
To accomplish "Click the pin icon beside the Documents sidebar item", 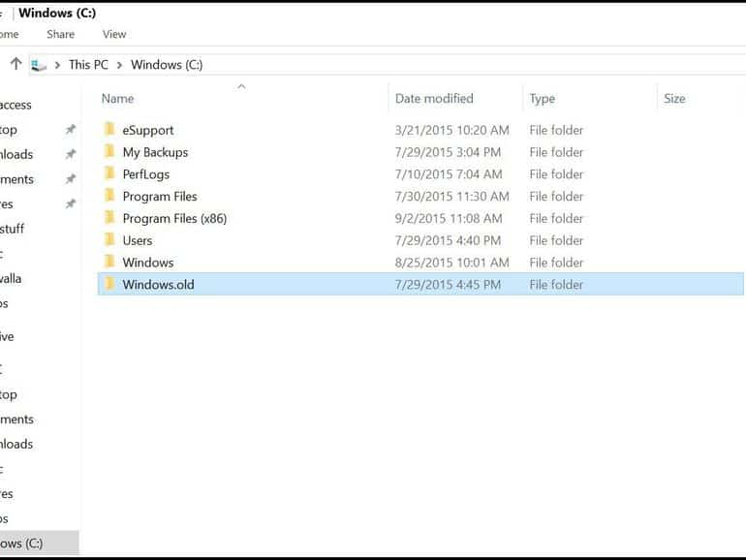I will [71, 179].
